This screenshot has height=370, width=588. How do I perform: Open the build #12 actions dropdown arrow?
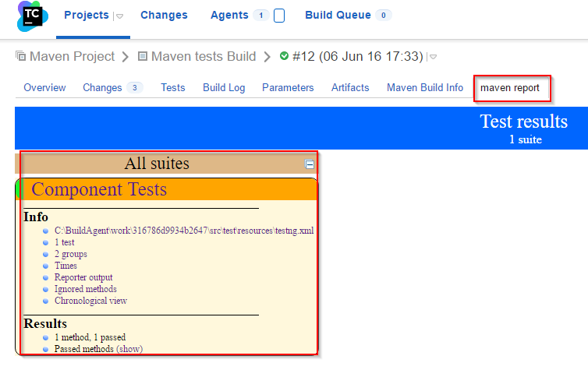coord(433,57)
